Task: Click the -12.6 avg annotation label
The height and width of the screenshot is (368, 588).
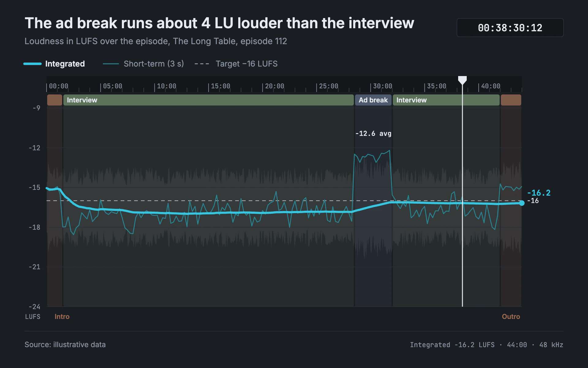Action: point(373,133)
